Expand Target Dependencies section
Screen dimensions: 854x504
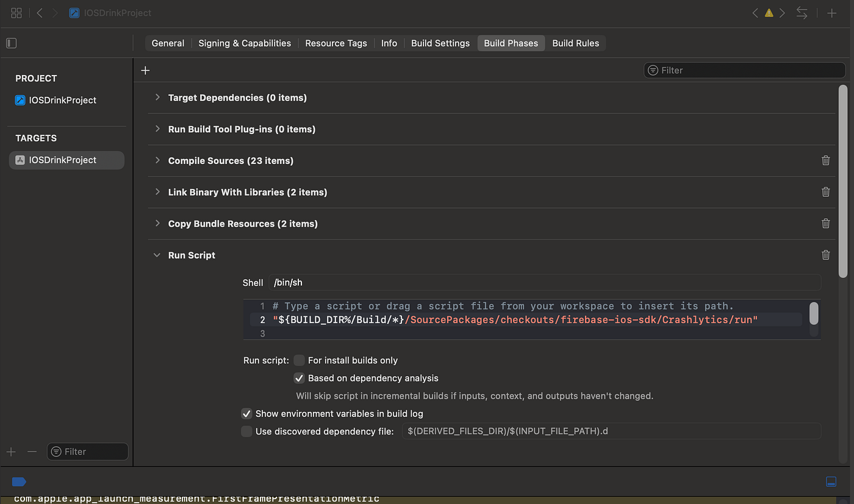tap(157, 98)
